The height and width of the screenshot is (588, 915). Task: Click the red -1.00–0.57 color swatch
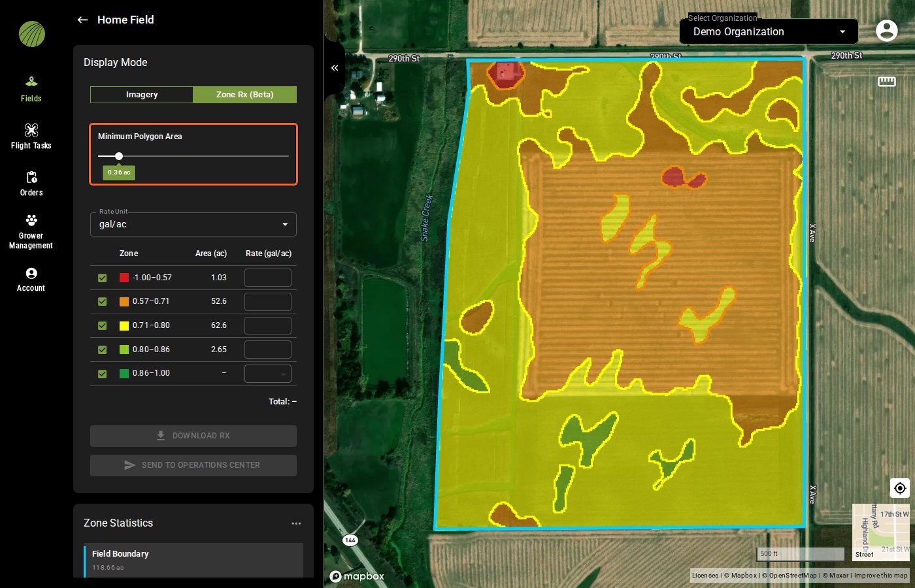point(124,278)
